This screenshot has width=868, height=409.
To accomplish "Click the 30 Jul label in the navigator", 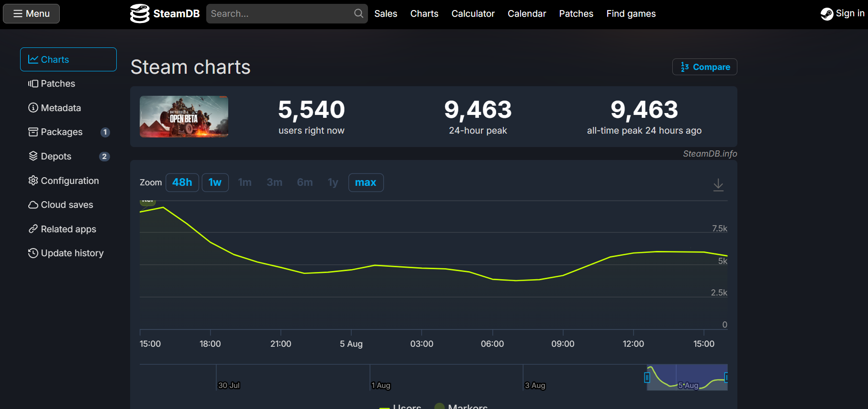I will coord(229,386).
